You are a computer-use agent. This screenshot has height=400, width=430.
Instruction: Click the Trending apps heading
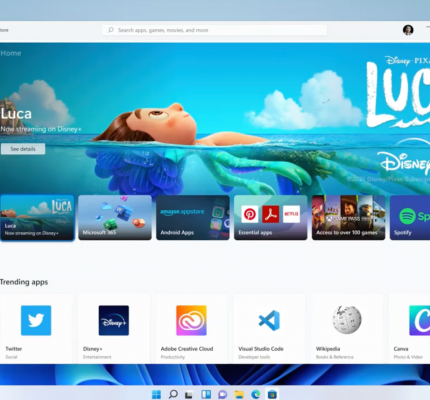(24, 282)
